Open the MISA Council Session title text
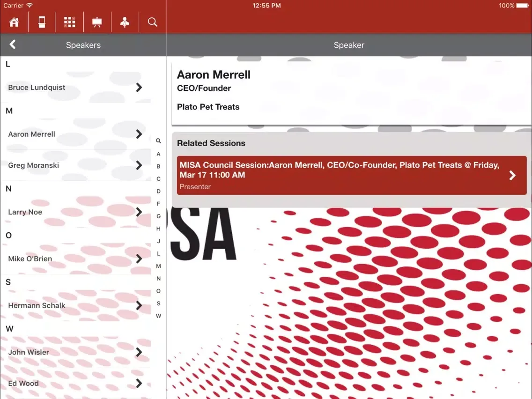Screen dimensions: 532x399 pyautogui.click(x=339, y=170)
